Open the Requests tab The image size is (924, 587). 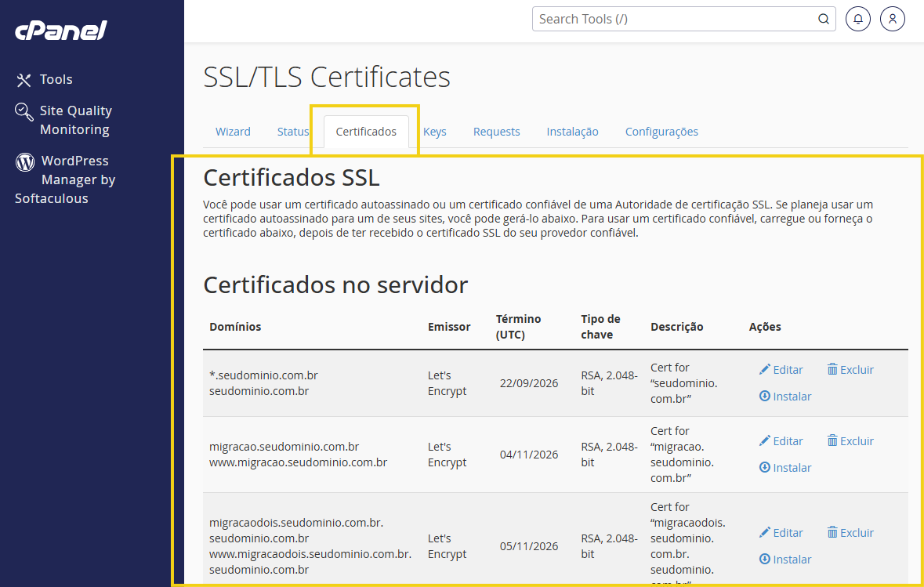tap(496, 132)
